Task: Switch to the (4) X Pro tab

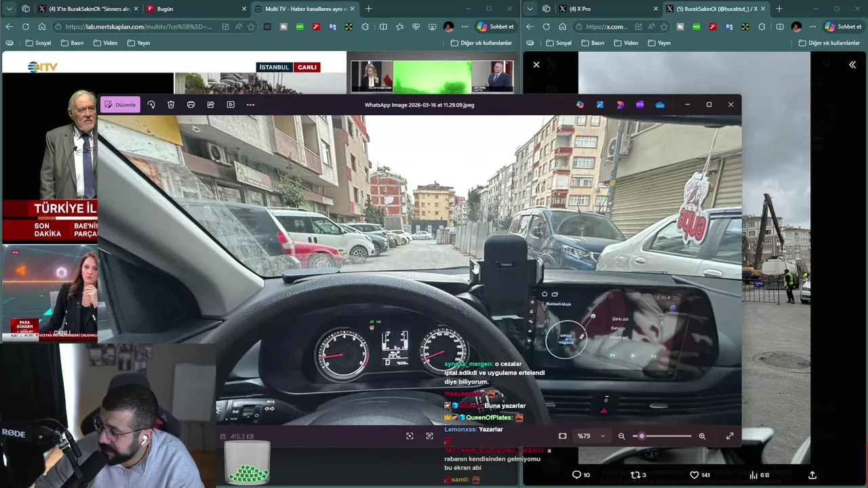Action: coord(608,9)
